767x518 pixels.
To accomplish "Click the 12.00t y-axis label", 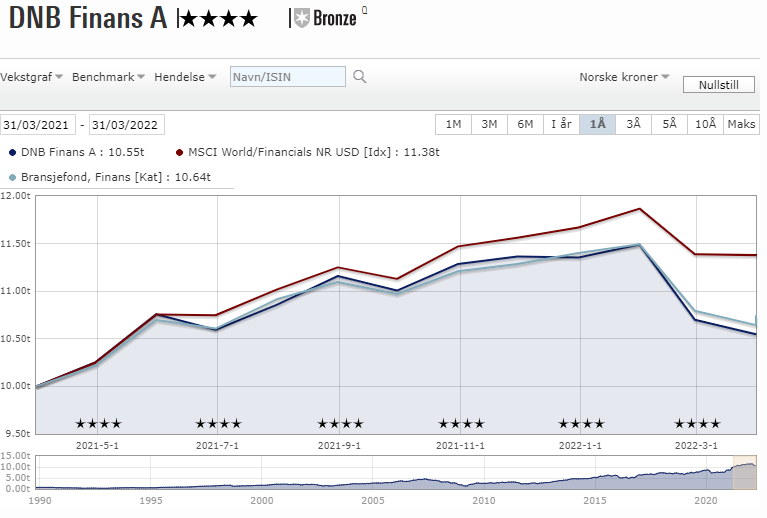I will point(16,196).
